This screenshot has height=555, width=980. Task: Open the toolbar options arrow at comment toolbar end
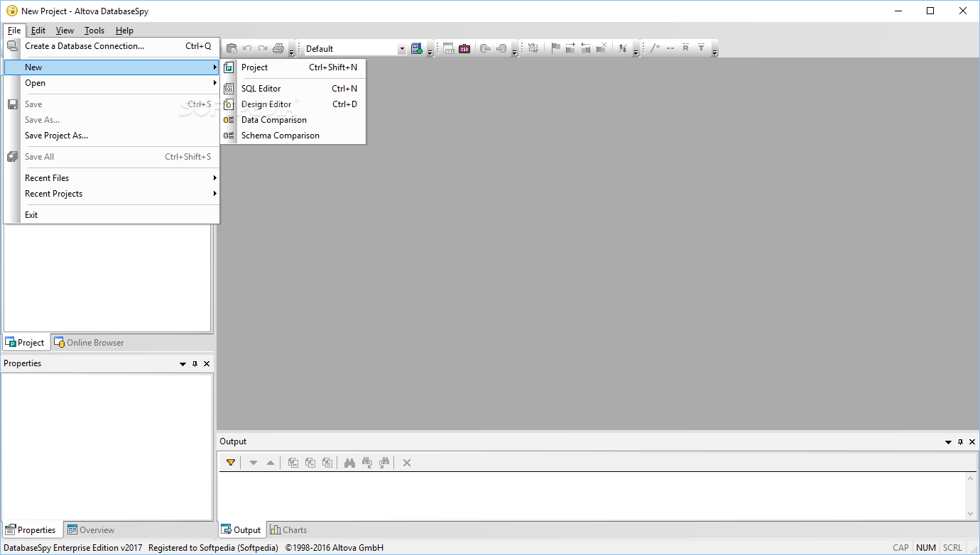(x=714, y=52)
